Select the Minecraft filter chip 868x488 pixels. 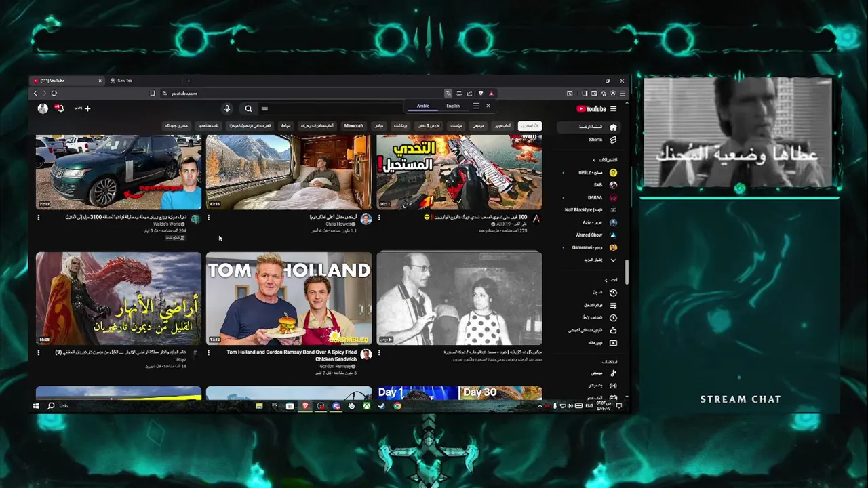coord(354,126)
